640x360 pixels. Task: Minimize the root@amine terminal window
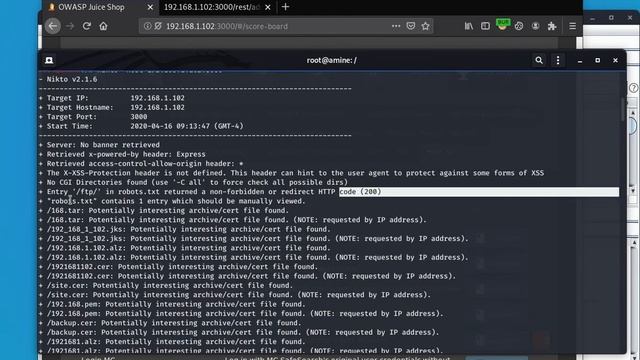(580, 60)
